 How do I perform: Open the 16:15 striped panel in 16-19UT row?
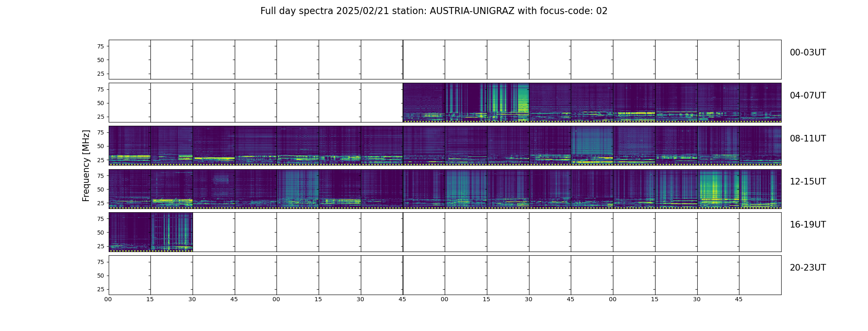pos(172,232)
